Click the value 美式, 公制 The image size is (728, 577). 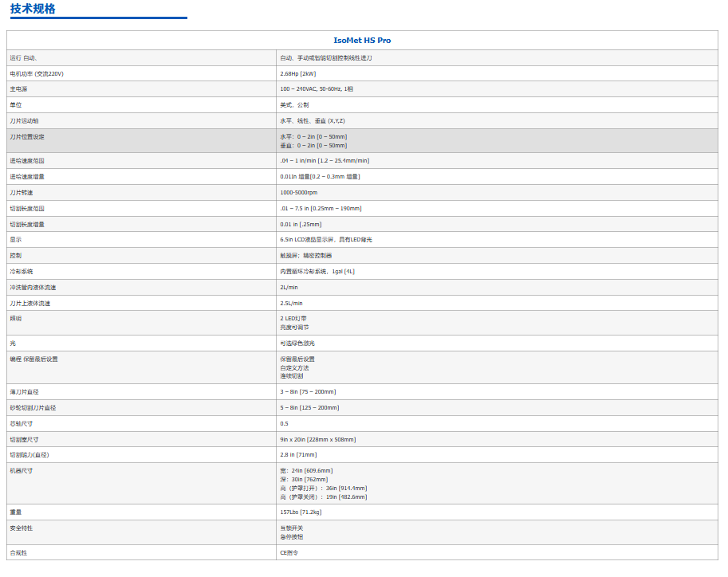pos(294,105)
